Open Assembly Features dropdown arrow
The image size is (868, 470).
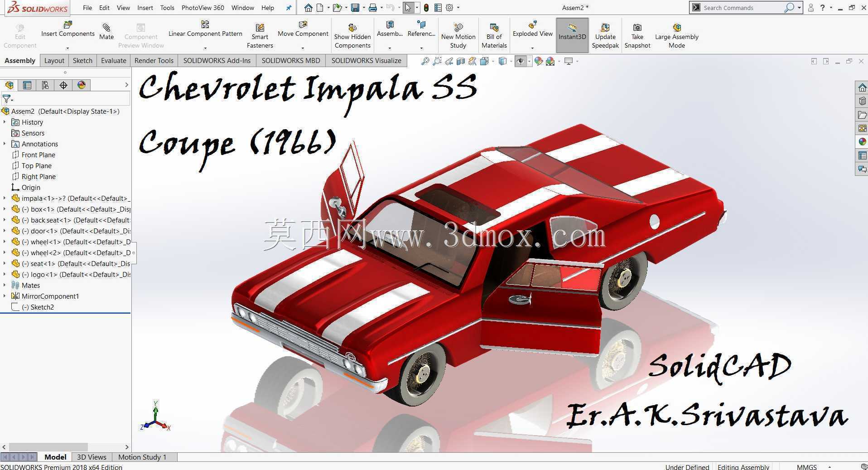pyautogui.click(x=390, y=48)
